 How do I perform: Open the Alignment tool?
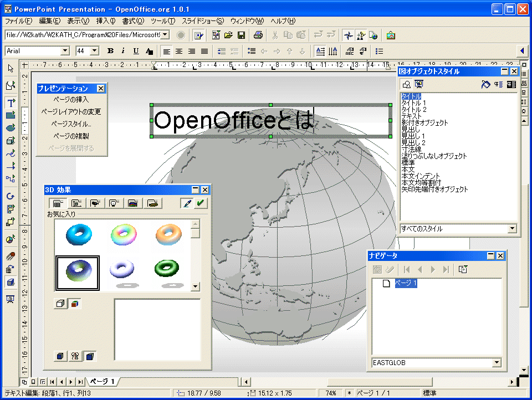[11, 209]
